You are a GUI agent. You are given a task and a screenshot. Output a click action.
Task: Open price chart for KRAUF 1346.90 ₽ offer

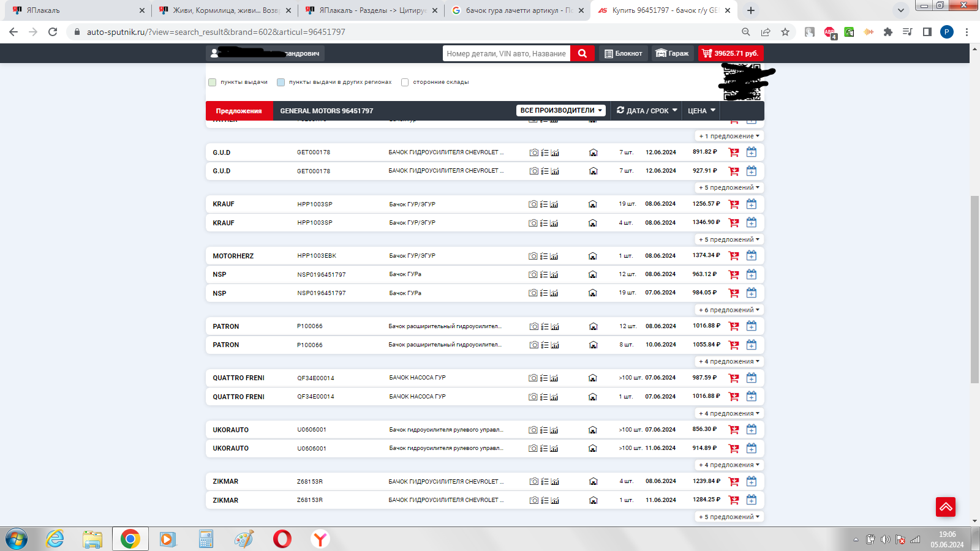(x=554, y=223)
